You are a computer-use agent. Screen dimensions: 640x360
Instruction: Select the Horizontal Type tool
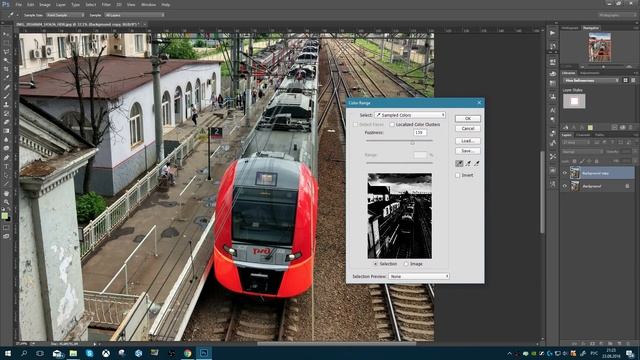pyautogui.click(x=6, y=166)
